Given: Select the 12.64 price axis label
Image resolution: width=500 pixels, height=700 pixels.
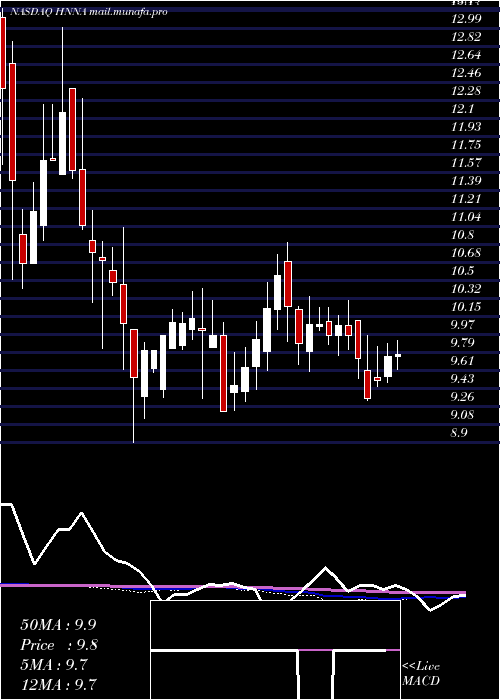Looking at the screenshot, I should pos(466,55).
